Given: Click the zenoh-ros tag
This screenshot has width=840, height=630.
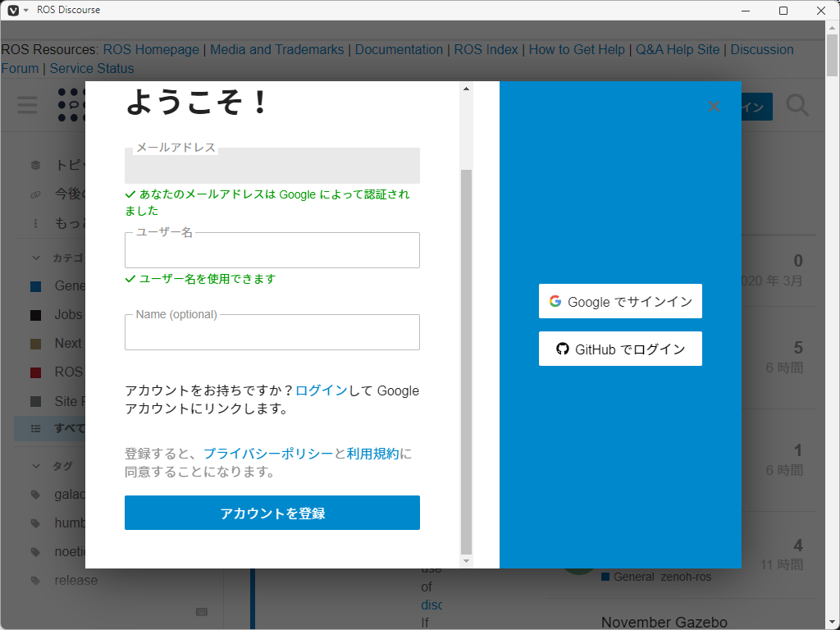Looking at the screenshot, I should point(686,577).
